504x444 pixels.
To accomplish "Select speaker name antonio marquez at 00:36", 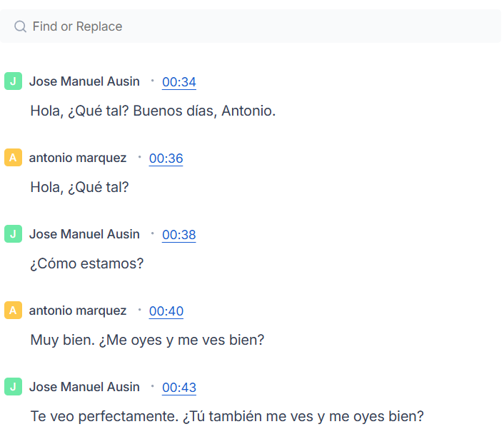I will pyautogui.click(x=78, y=158).
